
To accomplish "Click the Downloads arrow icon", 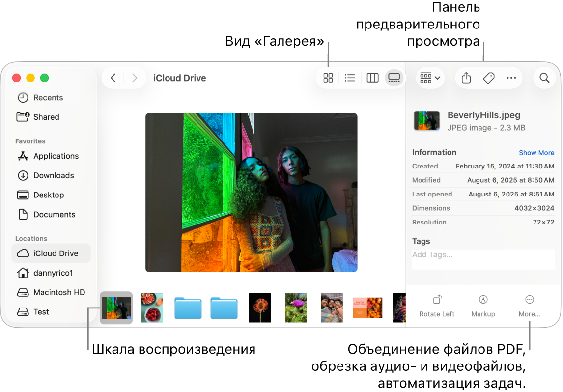I will click(x=23, y=175).
